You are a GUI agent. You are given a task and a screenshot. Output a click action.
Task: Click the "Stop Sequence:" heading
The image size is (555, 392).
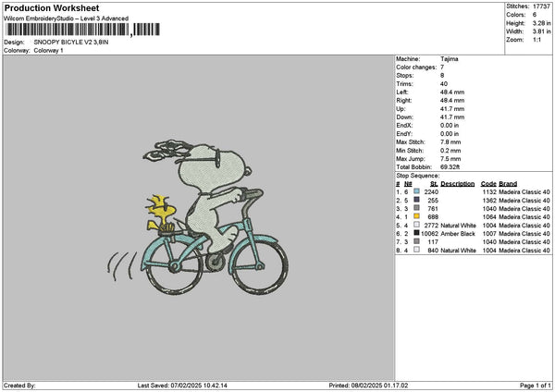point(418,176)
